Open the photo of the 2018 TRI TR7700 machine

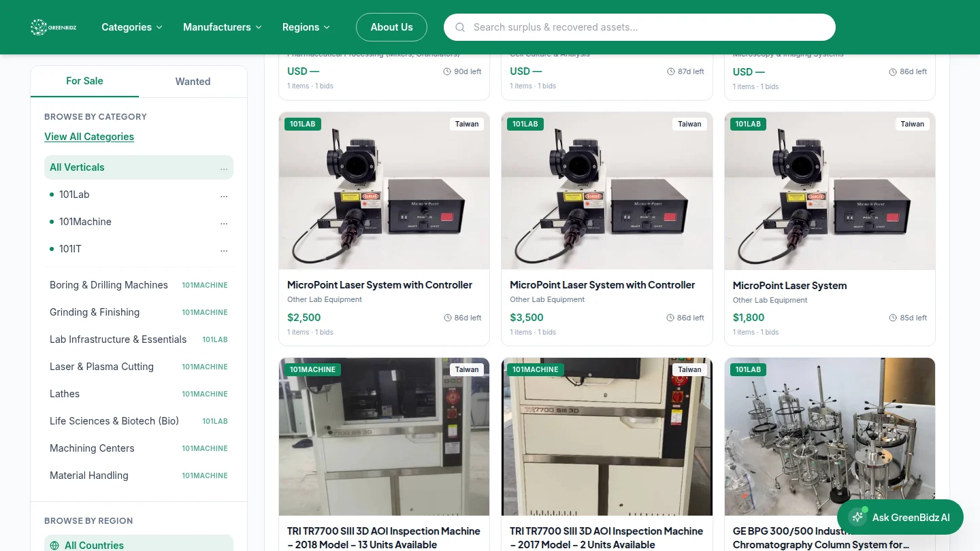tap(384, 437)
